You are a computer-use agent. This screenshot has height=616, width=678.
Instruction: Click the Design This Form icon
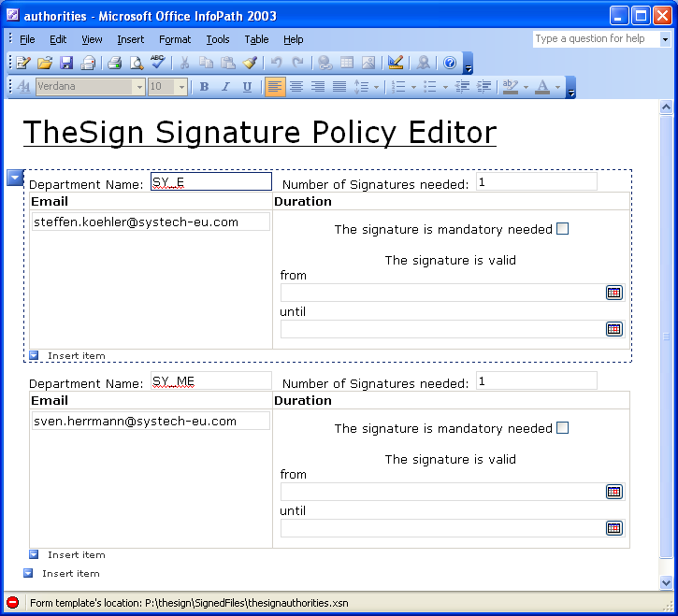point(396,63)
